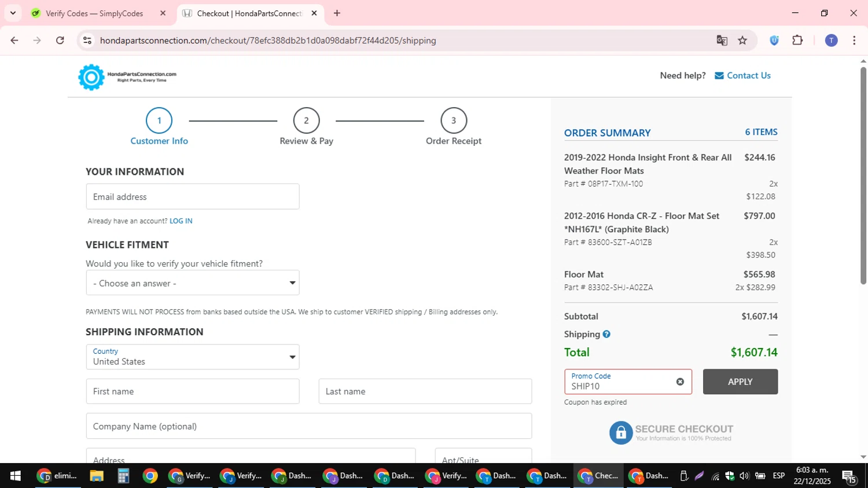This screenshot has height=488, width=868.
Task: Click the total amount $1,607.14 in green
Action: [754, 352]
